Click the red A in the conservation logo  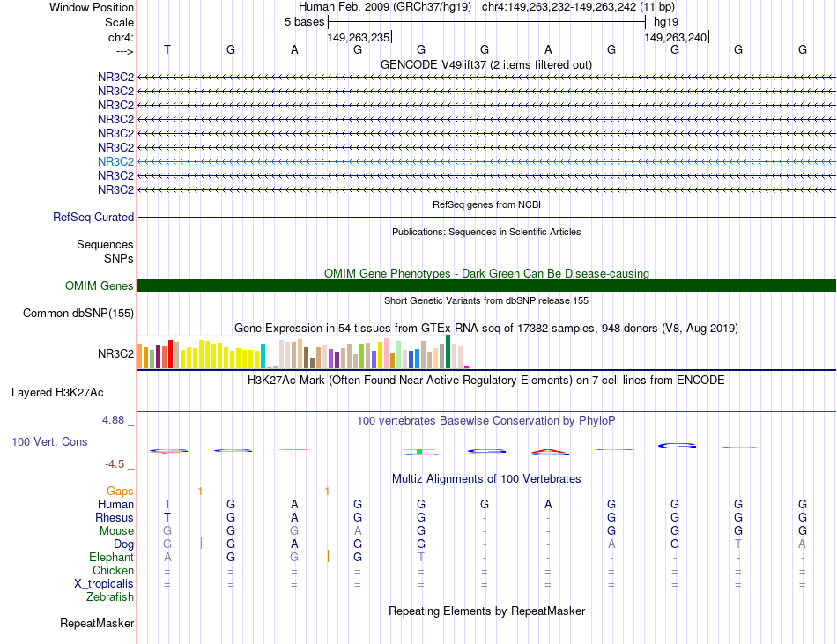[550, 451]
